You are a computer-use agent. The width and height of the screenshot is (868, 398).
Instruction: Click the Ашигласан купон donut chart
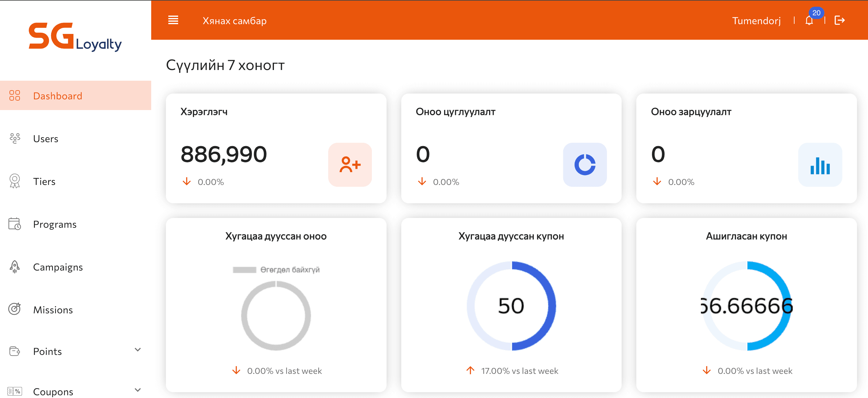click(x=746, y=306)
